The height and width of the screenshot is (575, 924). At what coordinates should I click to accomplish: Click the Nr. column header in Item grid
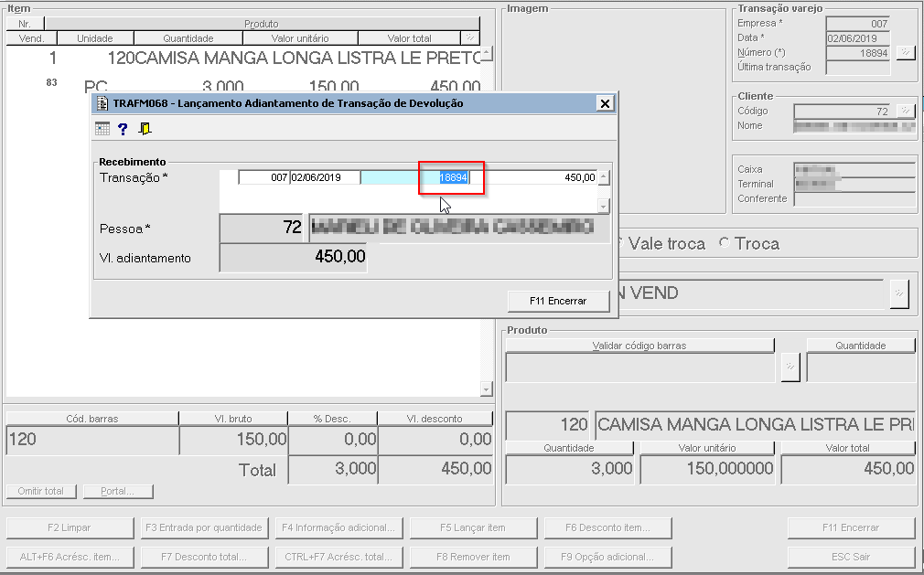click(25, 24)
